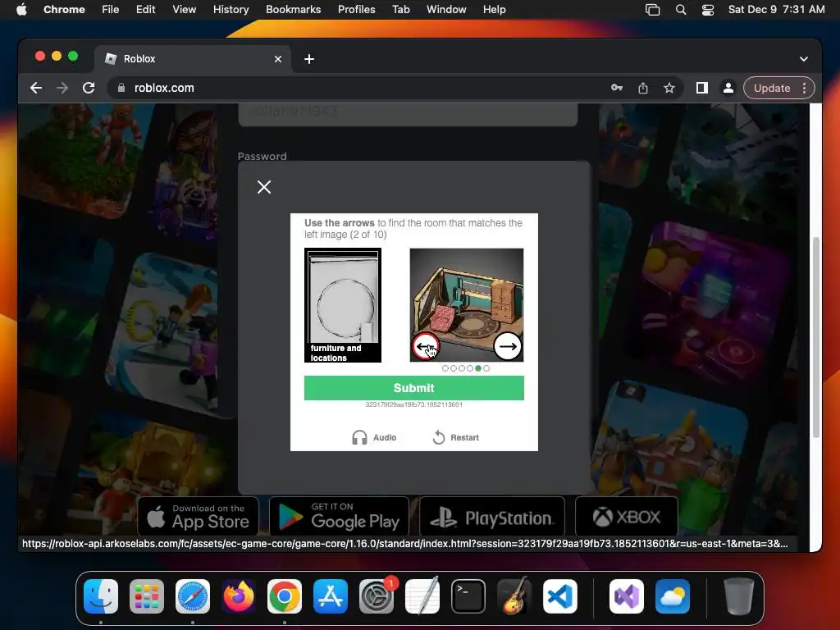Screen dimensions: 840x630
Task: Open the XBOX badge link
Action: tap(626, 517)
